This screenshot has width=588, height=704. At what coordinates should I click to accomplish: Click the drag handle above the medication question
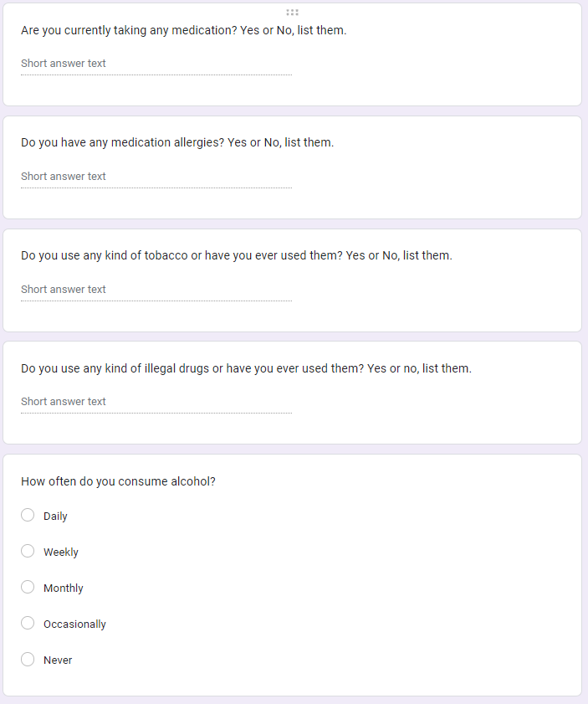pyautogui.click(x=292, y=13)
